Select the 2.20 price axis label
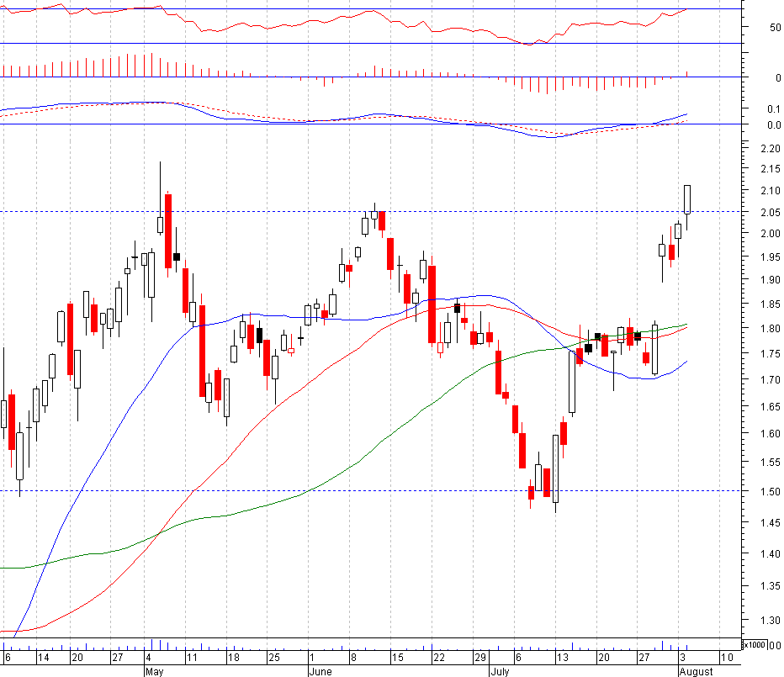 pyautogui.click(x=770, y=149)
